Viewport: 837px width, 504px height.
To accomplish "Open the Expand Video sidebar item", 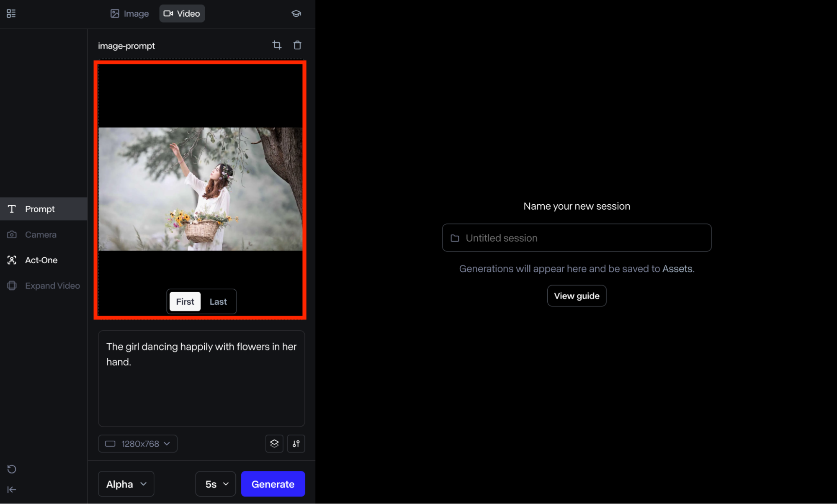I will [44, 285].
